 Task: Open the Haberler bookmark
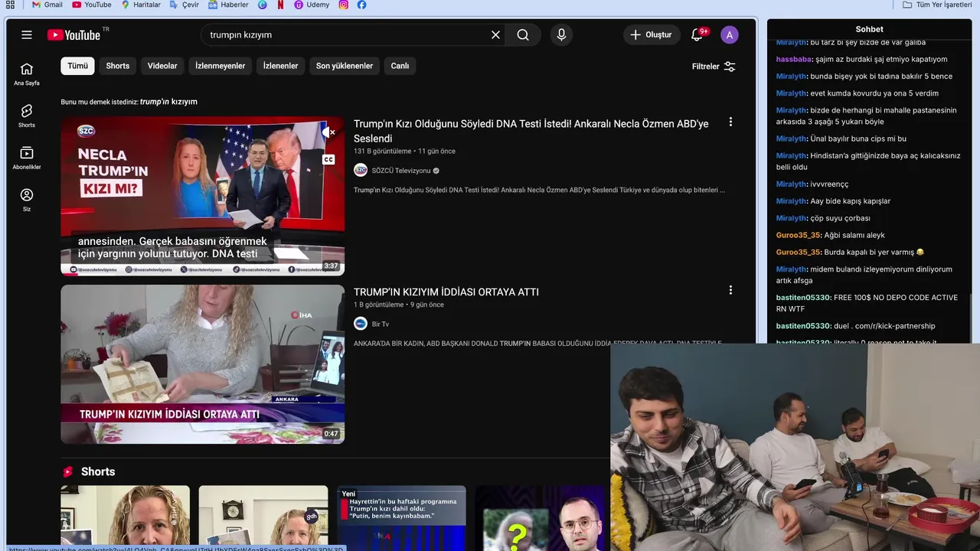(228, 5)
